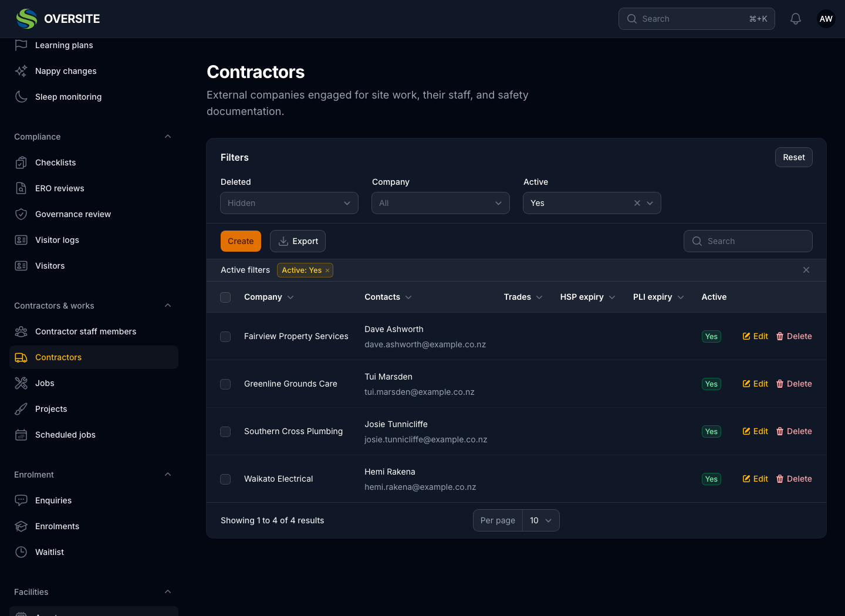Open Learning plans flag icon
This screenshot has height=616, width=845.
point(21,45)
